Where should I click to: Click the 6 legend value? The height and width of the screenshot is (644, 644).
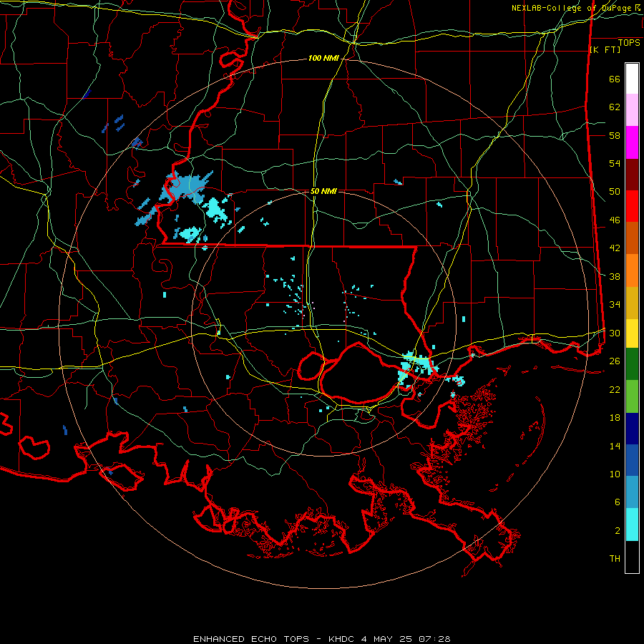[618, 502]
